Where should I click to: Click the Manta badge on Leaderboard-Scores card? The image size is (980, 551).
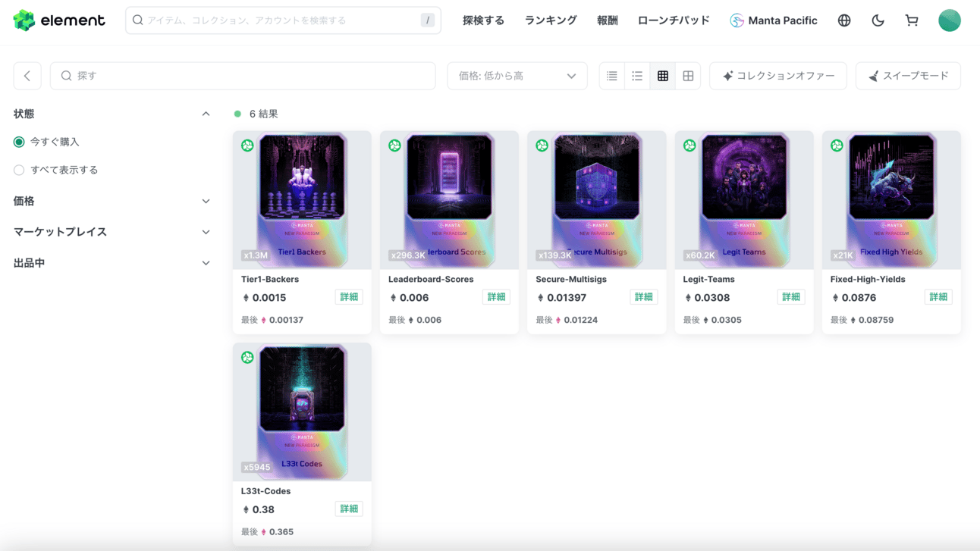click(394, 146)
